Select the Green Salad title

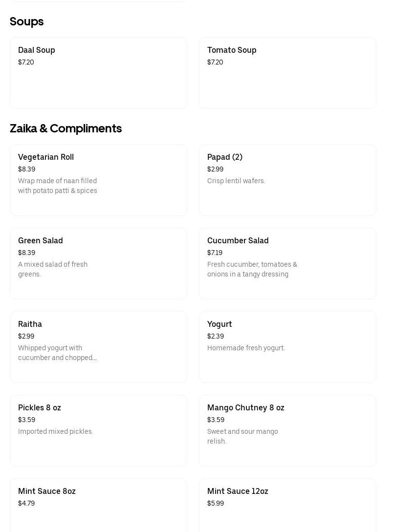[41, 240]
